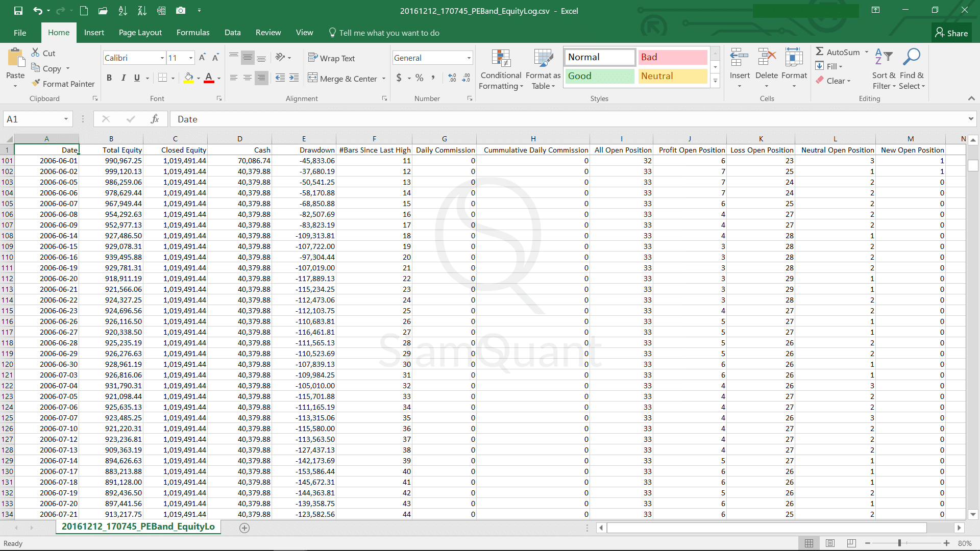The width and height of the screenshot is (980, 551).
Task: Click the Save icon in quick access toolbar
Action: point(18,11)
